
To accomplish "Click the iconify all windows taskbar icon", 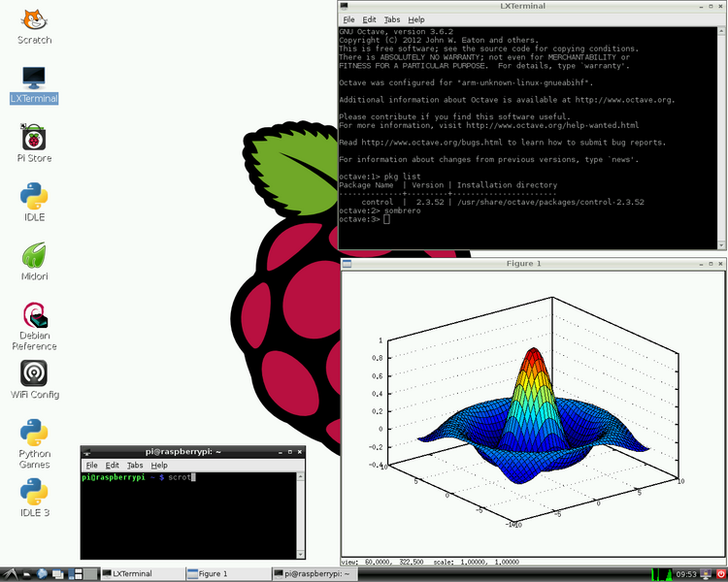I will [x=57, y=574].
